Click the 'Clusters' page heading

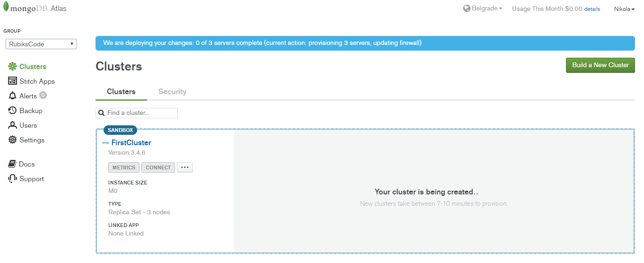(119, 67)
